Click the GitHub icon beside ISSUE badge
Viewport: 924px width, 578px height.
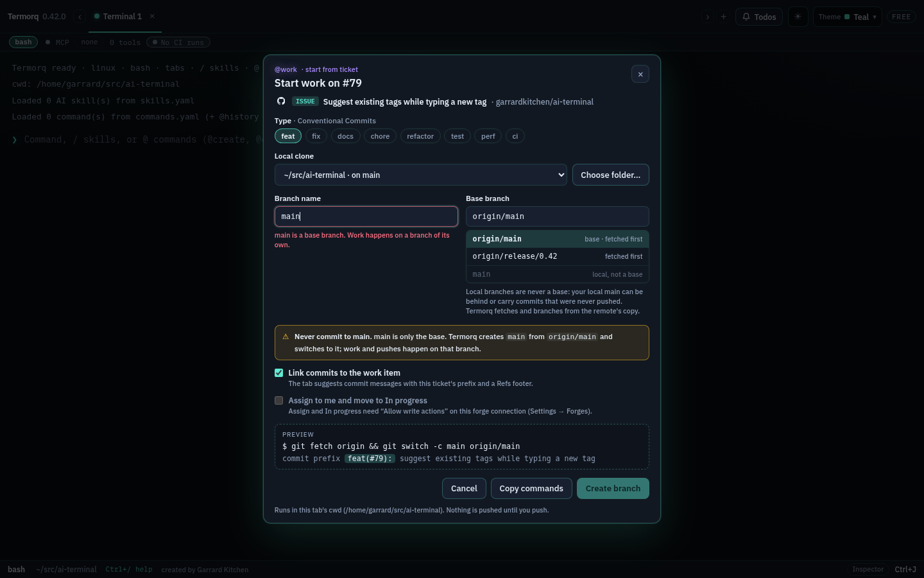[x=281, y=101]
